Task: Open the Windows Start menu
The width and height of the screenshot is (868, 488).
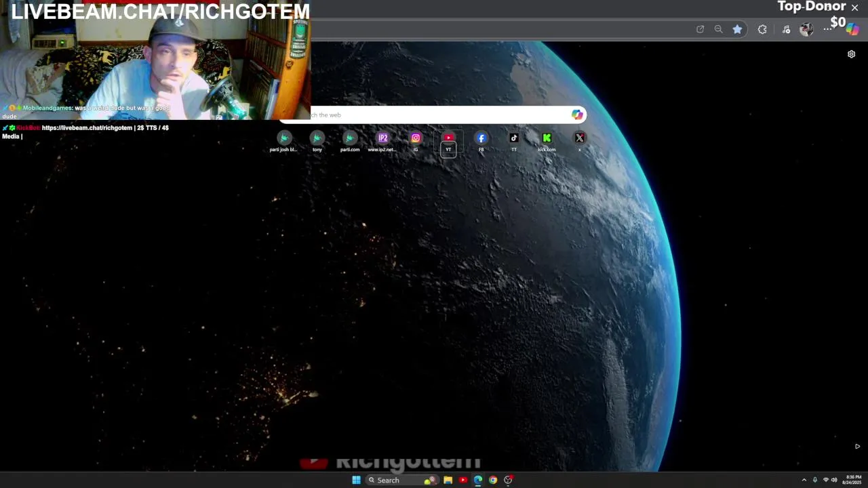Action: tap(356, 480)
